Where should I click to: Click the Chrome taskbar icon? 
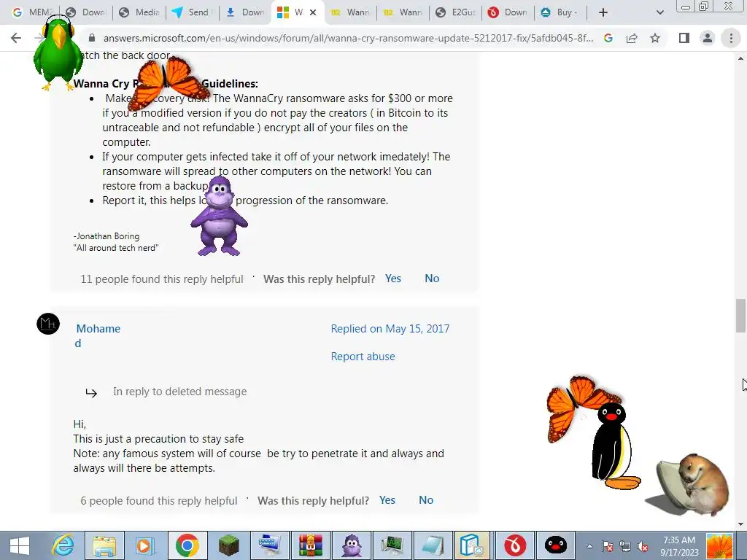187,545
